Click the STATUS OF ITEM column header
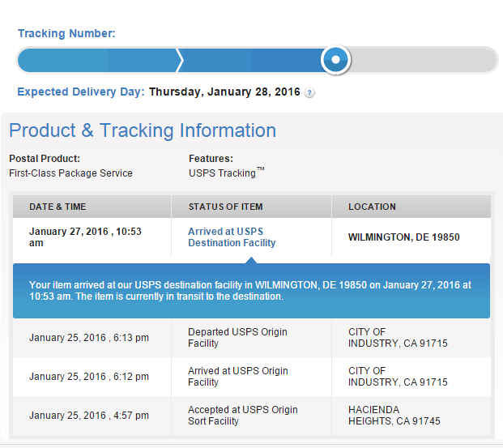The image size is (503, 448). click(225, 207)
